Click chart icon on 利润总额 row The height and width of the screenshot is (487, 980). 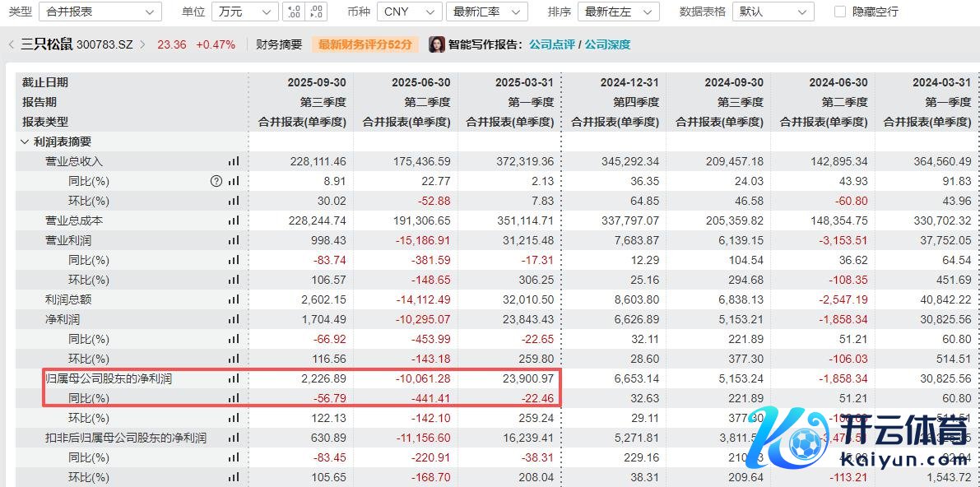pos(234,299)
